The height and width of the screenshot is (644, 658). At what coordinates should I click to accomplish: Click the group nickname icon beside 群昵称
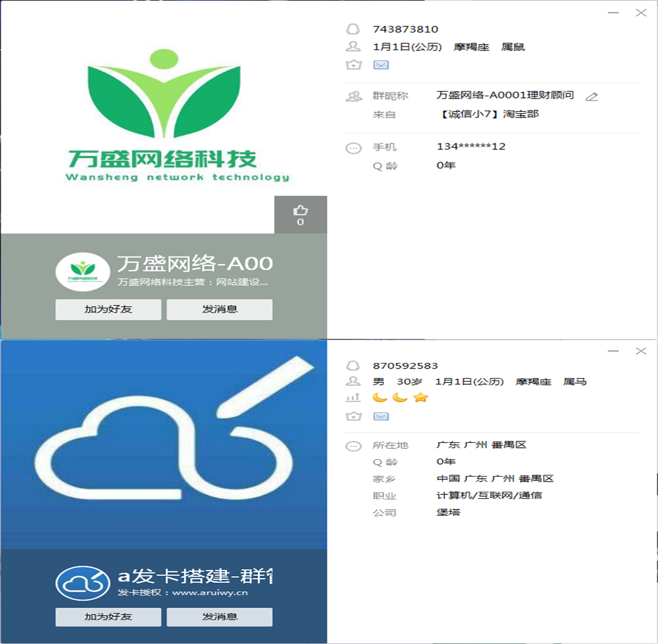click(354, 96)
